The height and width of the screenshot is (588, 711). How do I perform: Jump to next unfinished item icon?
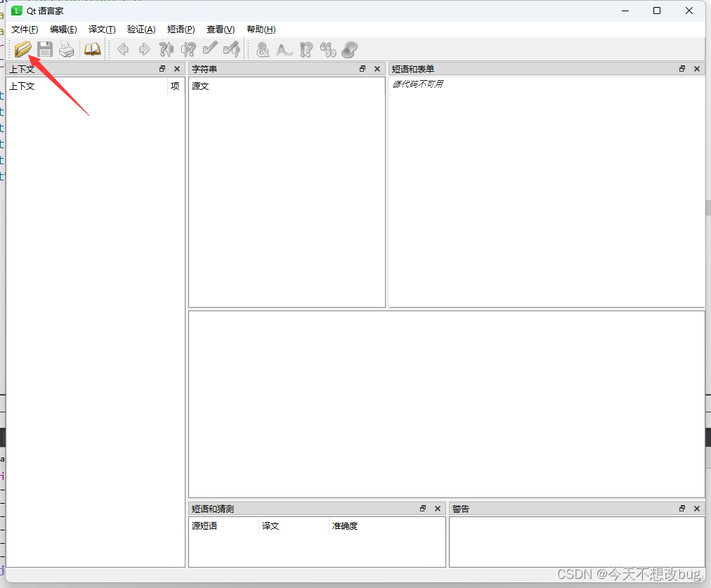(x=188, y=49)
